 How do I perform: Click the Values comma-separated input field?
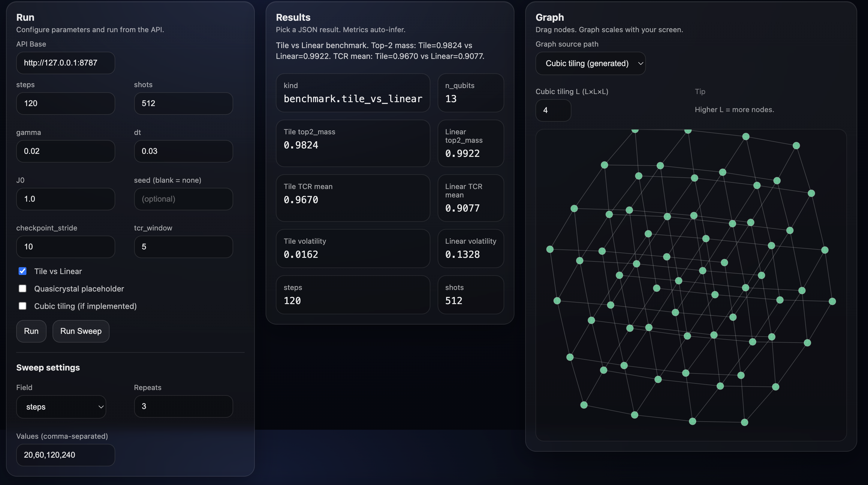65,455
